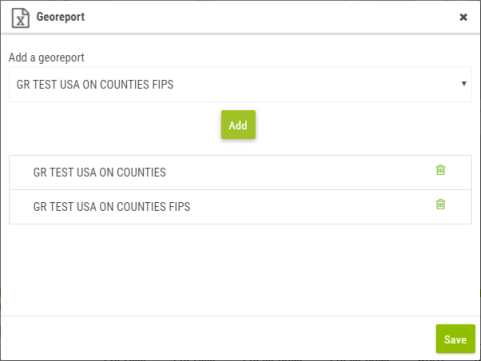Select the GR TEST USA ON COUNTIES FIPS list row
The image size is (481, 361).
[x=240, y=207]
